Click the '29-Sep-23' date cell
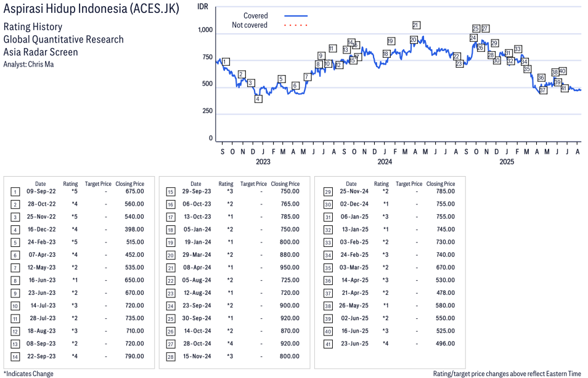 pos(197,191)
